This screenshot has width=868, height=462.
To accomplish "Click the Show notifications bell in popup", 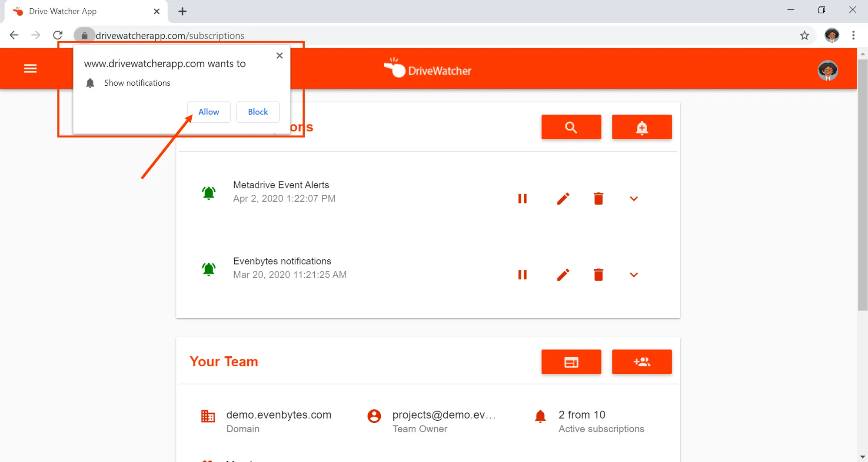I will pos(90,83).
